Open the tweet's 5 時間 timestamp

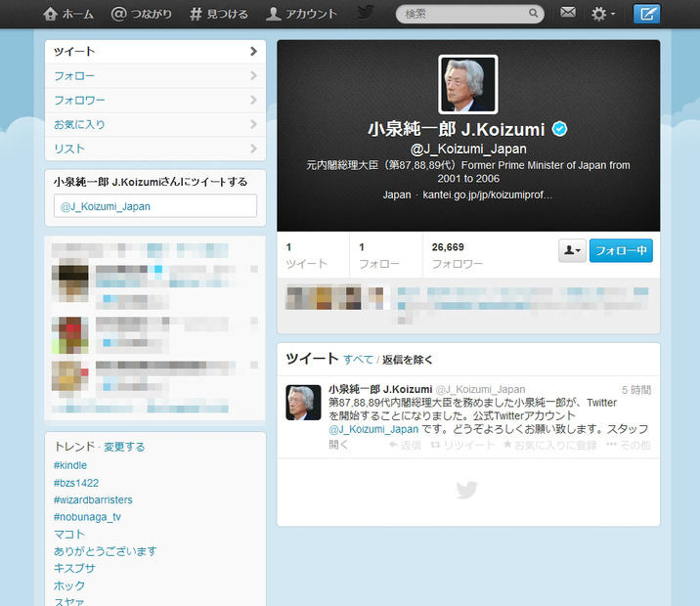(636, 390)
